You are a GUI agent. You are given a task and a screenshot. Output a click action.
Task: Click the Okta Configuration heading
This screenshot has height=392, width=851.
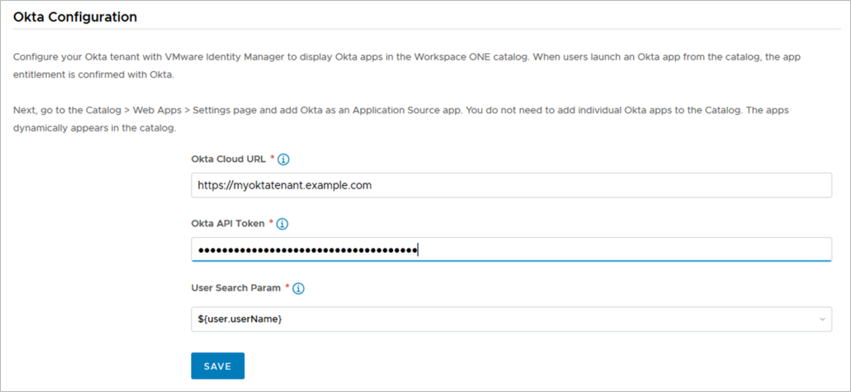click(x=75, y=17)
